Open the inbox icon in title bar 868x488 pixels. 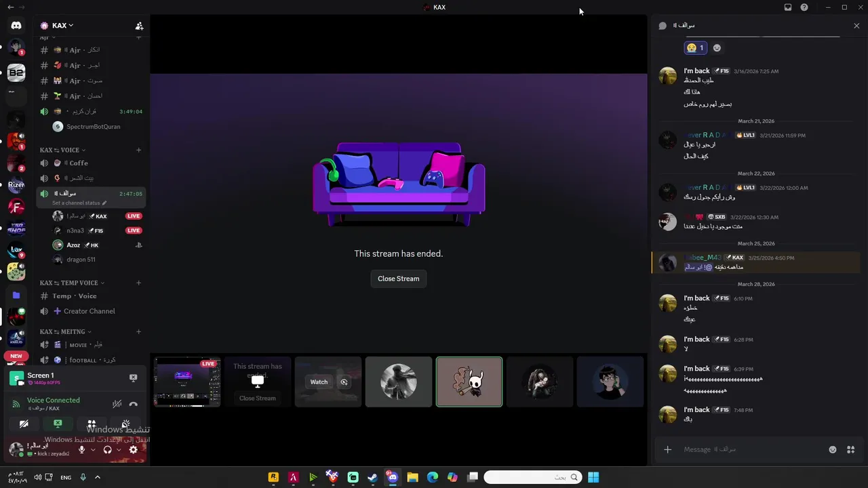click(788, 7)
